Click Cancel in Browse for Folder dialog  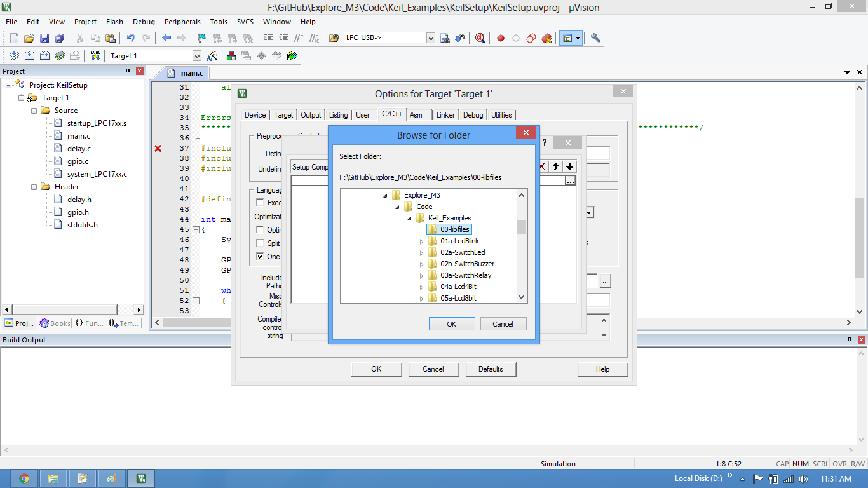[503, 324]
